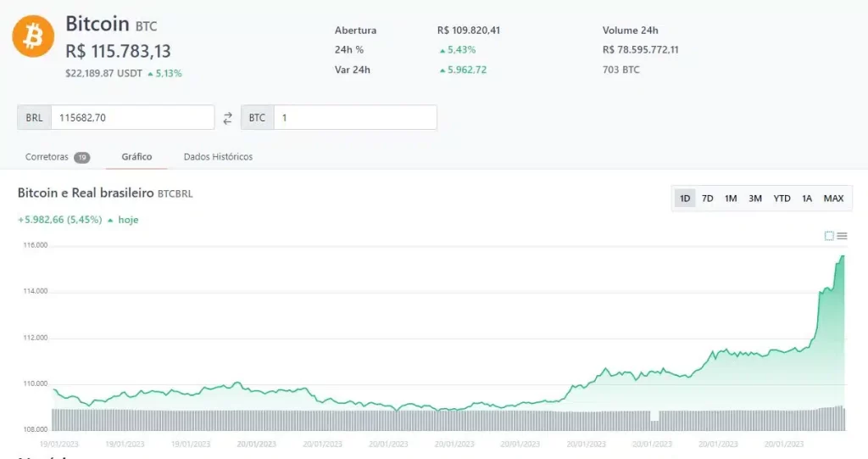
Task: Swap currencies with the exchange arrows icon
Action: [227, 118]
